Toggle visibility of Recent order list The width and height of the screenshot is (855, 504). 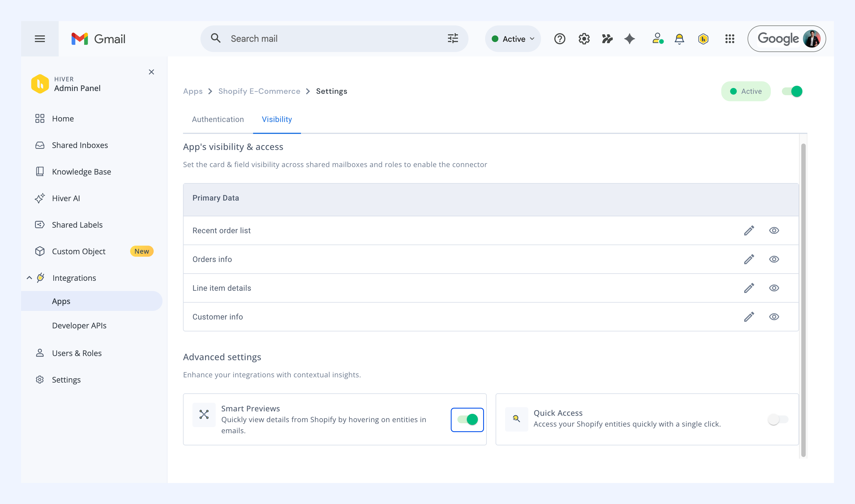pyautogui.click(x=774, y=231)
